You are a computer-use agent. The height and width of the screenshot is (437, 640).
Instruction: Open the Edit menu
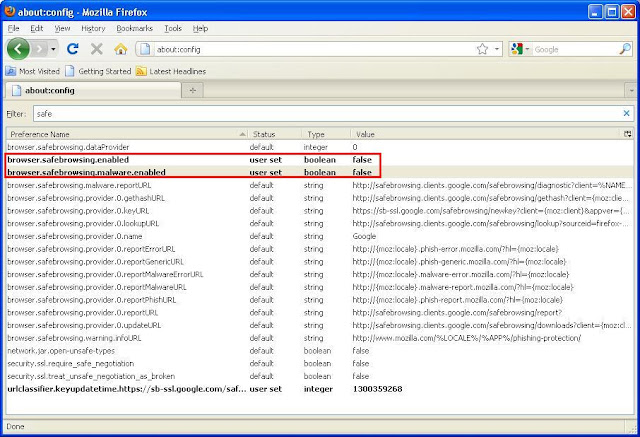click(36, 28)
